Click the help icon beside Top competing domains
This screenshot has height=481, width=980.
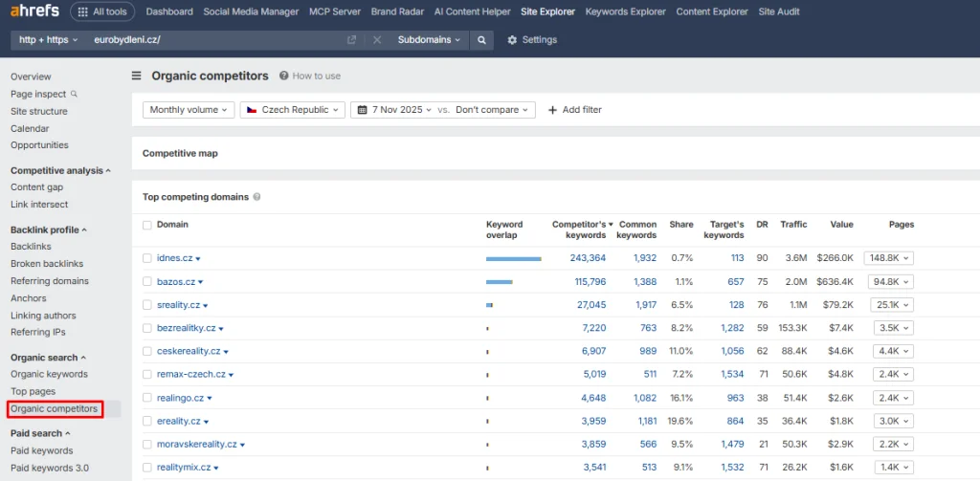pos(256,197)
